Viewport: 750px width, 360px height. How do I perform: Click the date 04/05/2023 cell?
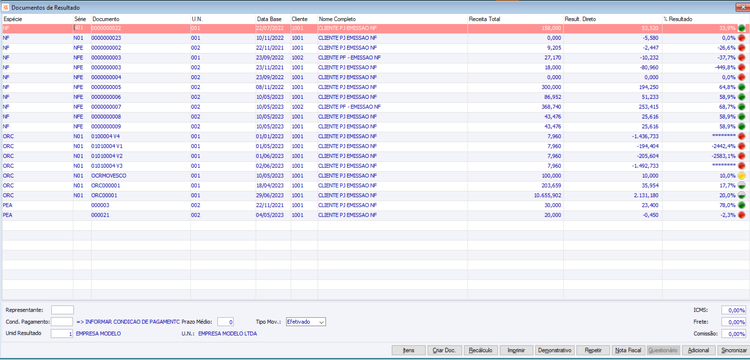270,215
